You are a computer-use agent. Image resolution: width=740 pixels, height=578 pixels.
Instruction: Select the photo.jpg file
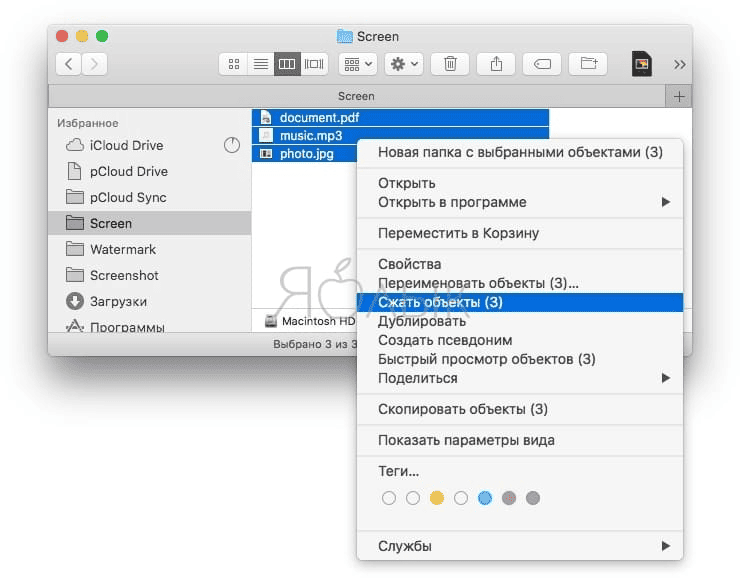click(304, 154)
